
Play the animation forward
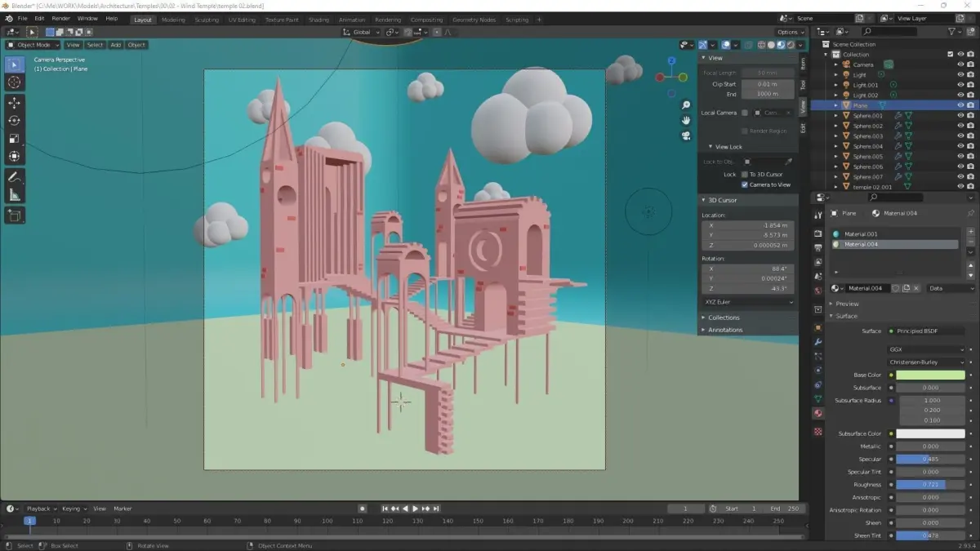(x=416, y=509)
